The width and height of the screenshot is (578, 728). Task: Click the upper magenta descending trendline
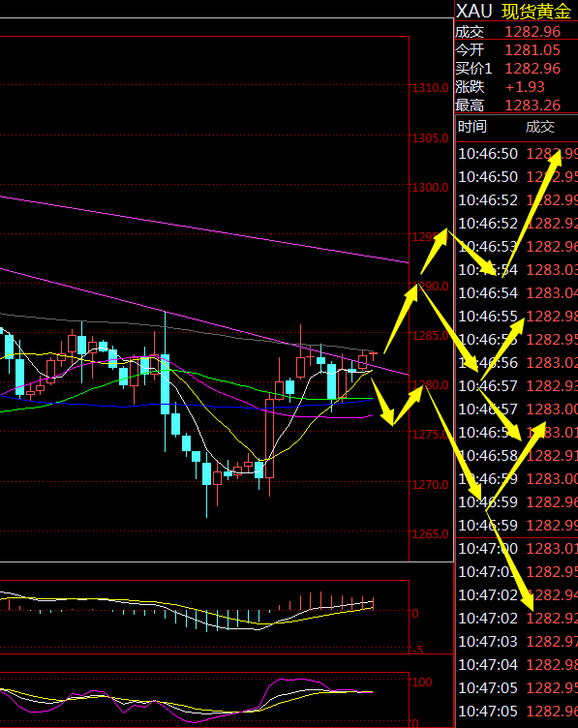[204, 229]
